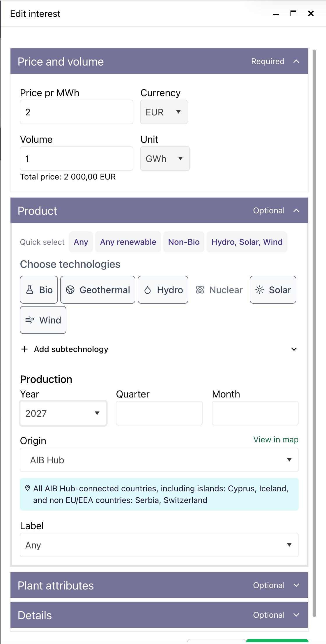Toggle the Hydro technology option

click(163, 290)
